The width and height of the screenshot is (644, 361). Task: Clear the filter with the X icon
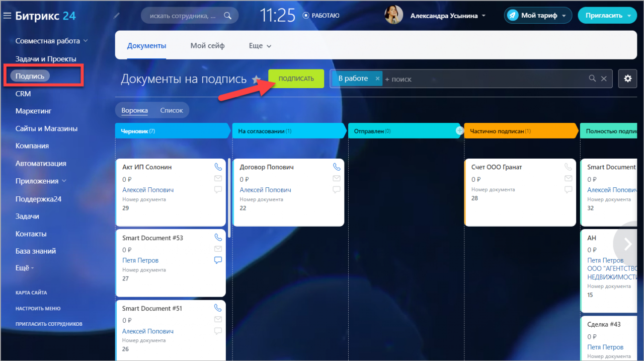click(x=604, y=79)
